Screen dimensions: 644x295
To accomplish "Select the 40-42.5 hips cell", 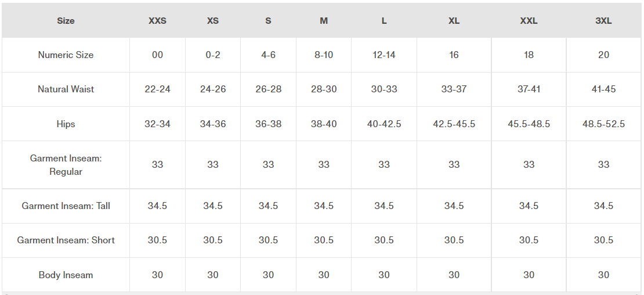I will point(384,124).
